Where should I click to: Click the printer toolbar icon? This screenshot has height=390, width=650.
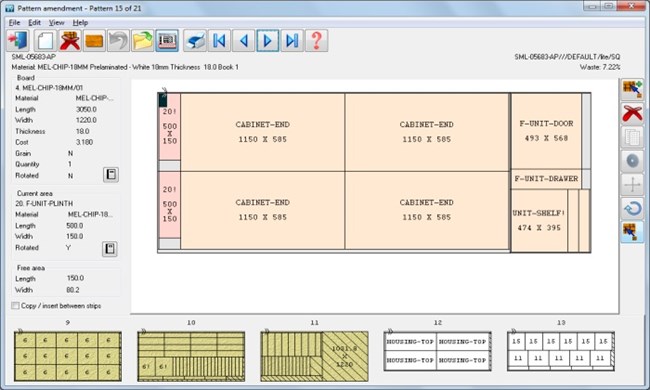coord(194,40)
